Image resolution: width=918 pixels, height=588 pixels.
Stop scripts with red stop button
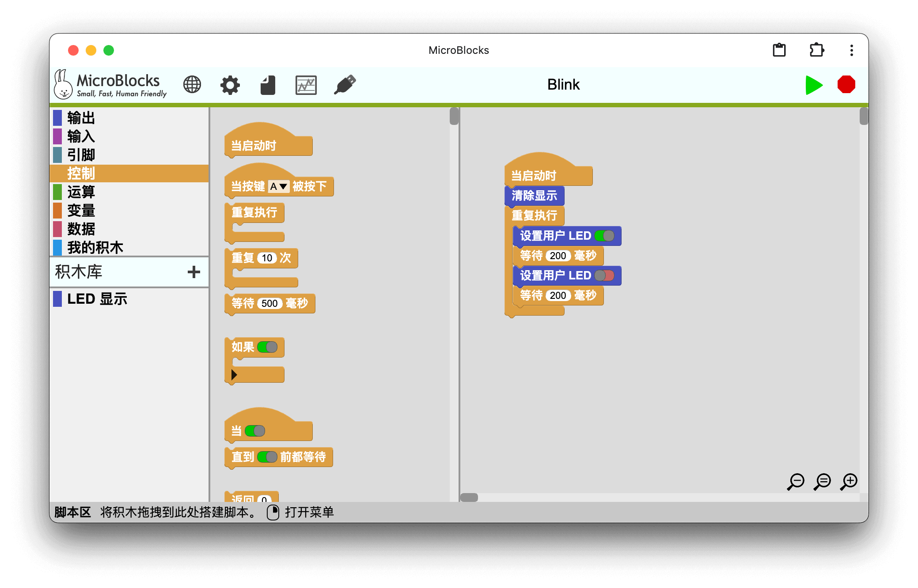pyautogui.click(x=846, y=84)
